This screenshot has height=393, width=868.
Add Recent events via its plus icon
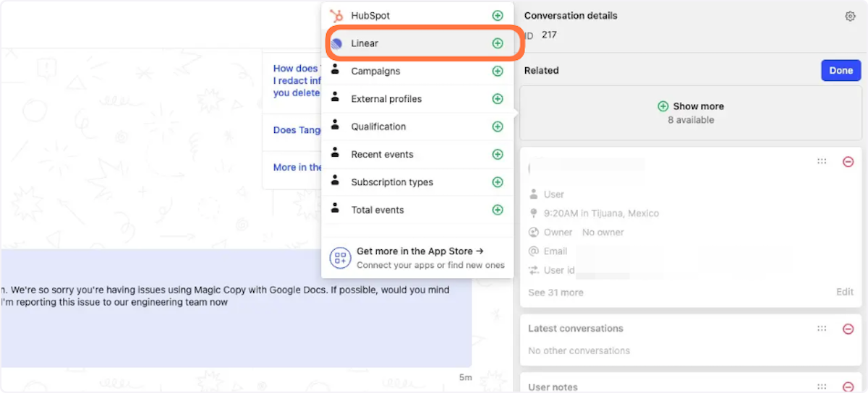[498, 155]
